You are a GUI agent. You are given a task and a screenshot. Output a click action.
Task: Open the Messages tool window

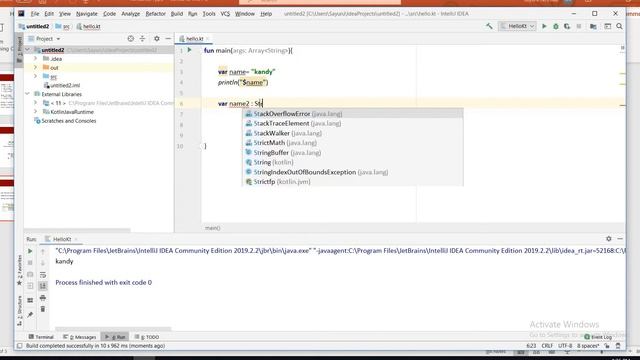pyautogui.click(x=80, y=337)
